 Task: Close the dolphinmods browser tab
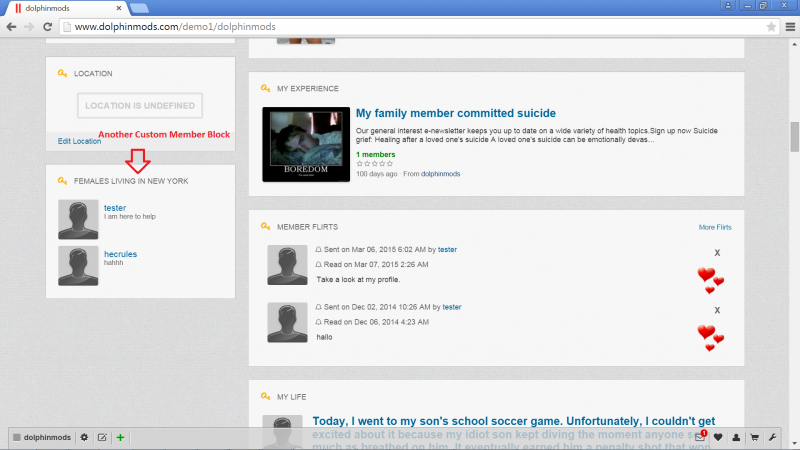coord(118,8)
